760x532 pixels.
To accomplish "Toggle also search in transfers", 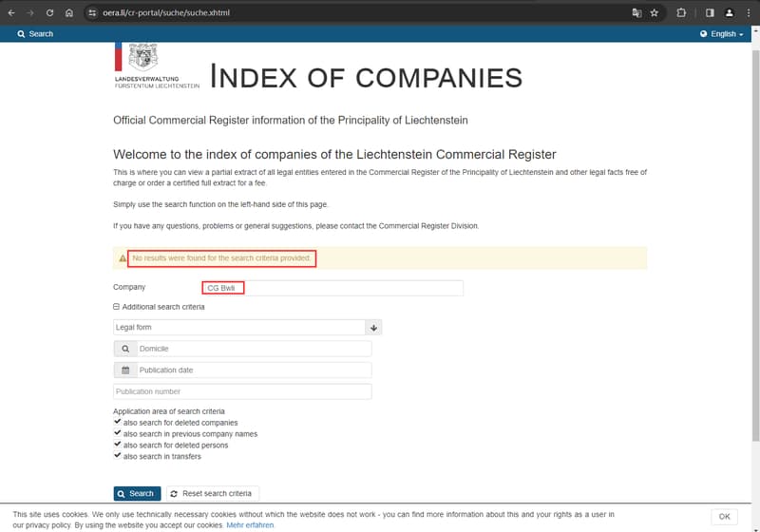I will (117, 455).
